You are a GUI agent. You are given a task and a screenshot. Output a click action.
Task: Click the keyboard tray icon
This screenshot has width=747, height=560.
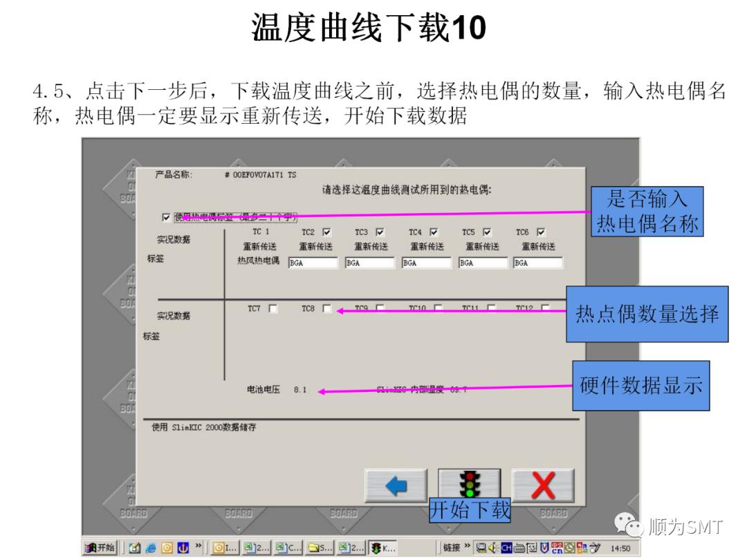click(x=519, y=548)
